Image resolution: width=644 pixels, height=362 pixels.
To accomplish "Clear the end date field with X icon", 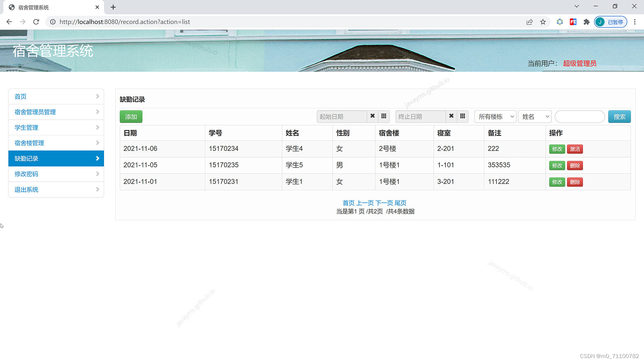I will pos(451,116).
